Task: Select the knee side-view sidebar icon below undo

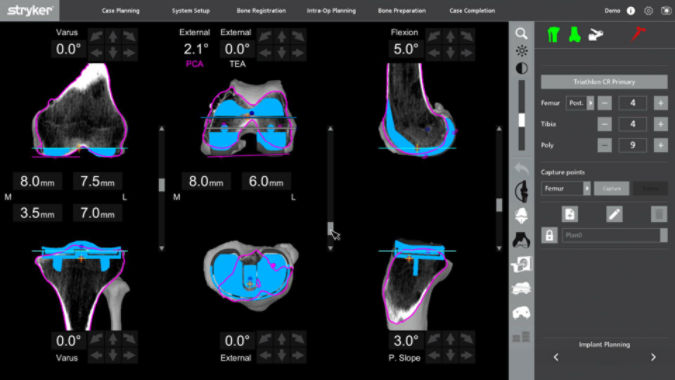Action: (x=521, y=191)
